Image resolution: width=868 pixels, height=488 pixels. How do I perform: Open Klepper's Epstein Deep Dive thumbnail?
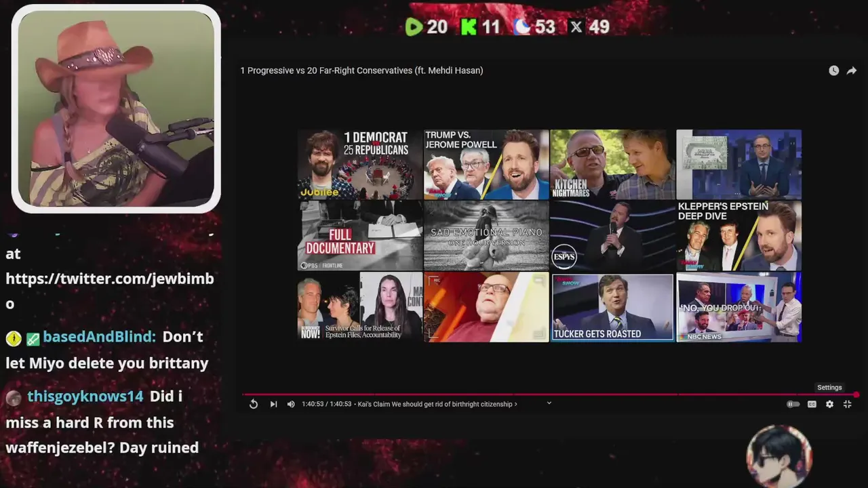(x=738, y=236)
